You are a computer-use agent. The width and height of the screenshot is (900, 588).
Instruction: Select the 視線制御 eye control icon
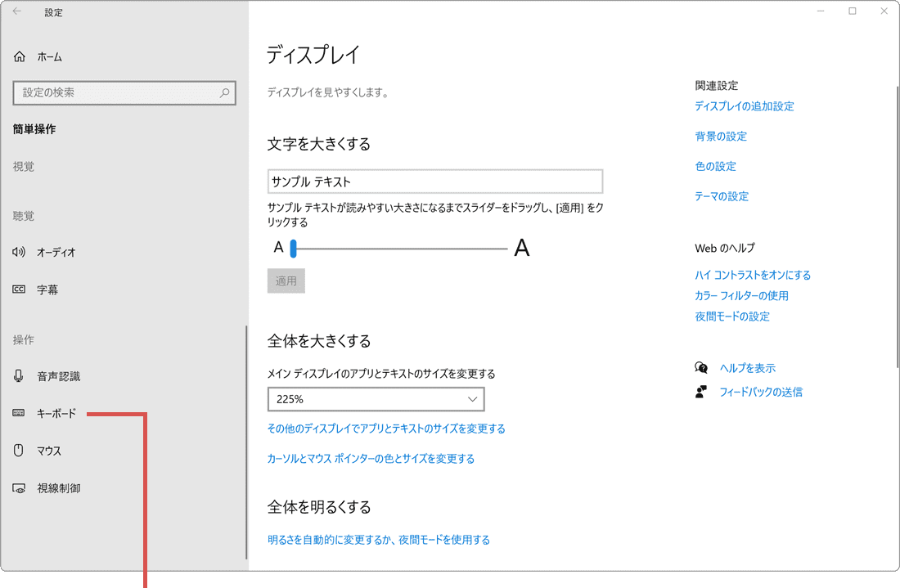tap(17, 487)
